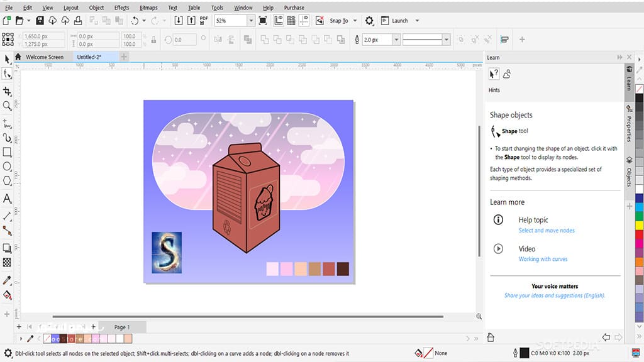Click the rotation angle field
The height and width of the screenshot is (362, 644).
185,40
